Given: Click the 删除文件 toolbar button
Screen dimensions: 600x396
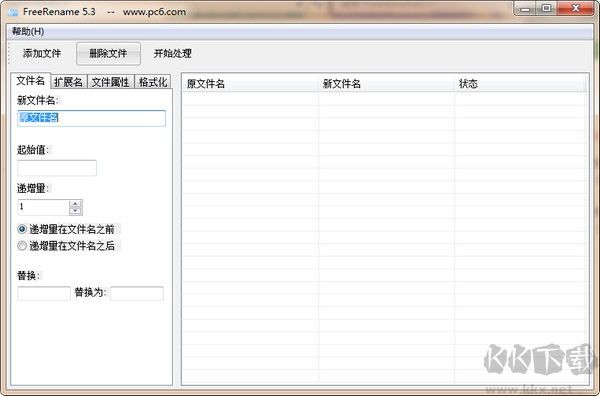Looking at the screenshot, I should pos(108,54).
